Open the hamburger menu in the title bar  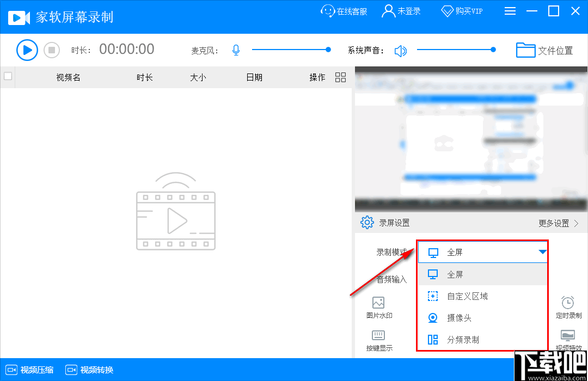(510, 11)
